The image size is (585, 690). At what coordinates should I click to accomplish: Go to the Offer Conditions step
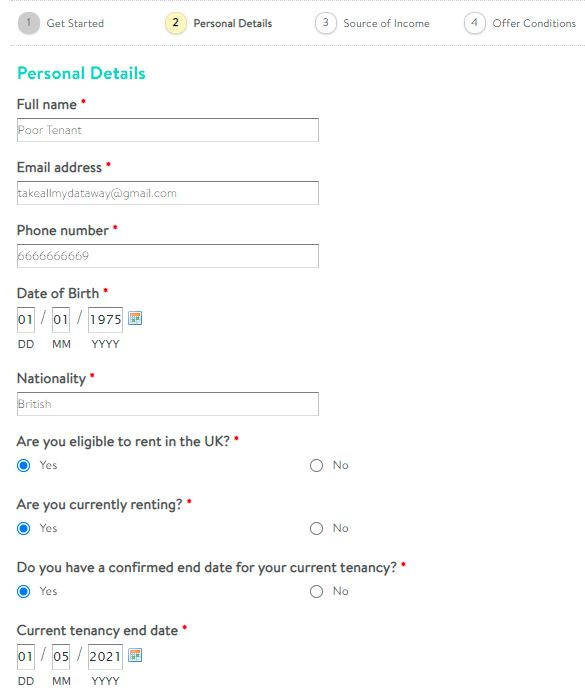(x=534, y=23)
